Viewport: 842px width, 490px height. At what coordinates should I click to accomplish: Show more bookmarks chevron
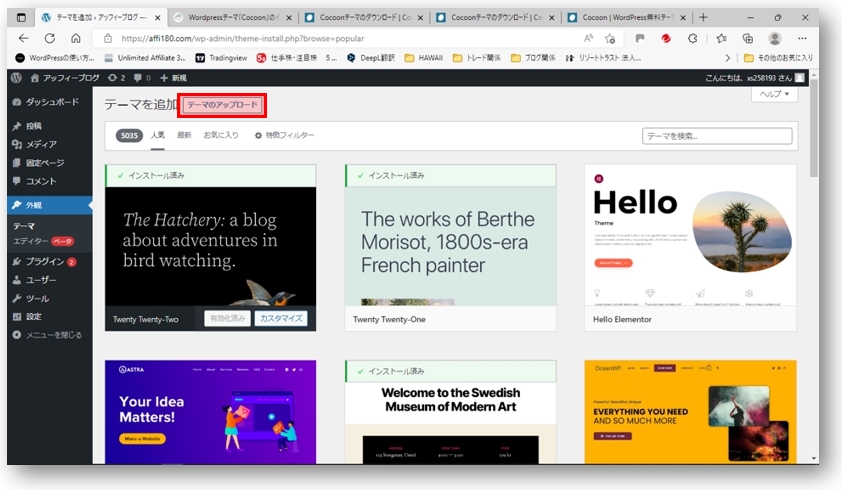pyautogui.click(x=727, y=57)
